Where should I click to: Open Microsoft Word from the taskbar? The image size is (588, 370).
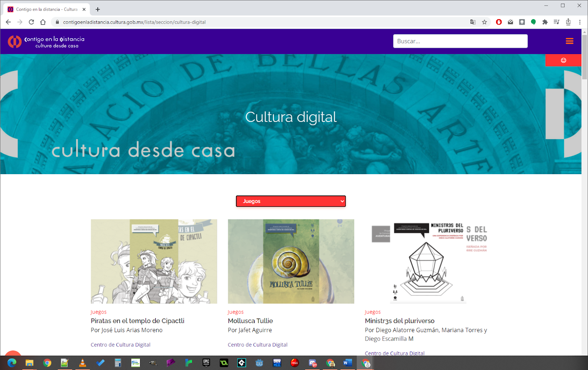coord(347,363)
